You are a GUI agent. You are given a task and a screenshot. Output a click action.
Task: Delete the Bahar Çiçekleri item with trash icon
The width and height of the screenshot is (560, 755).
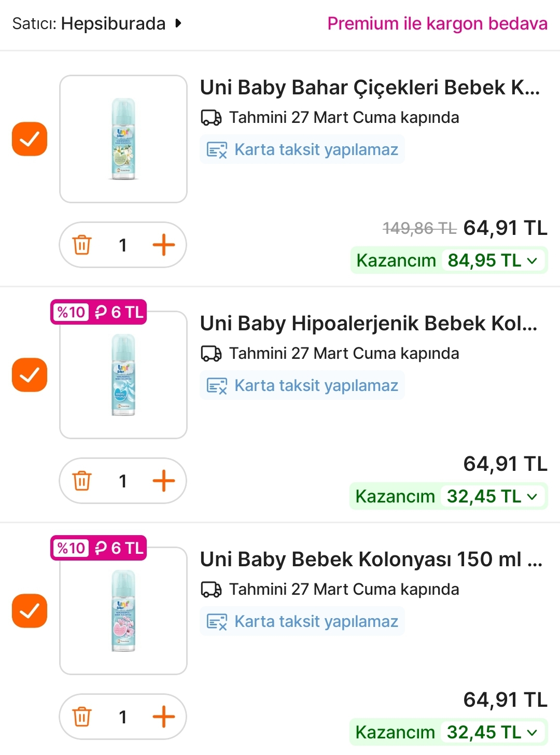82,245
